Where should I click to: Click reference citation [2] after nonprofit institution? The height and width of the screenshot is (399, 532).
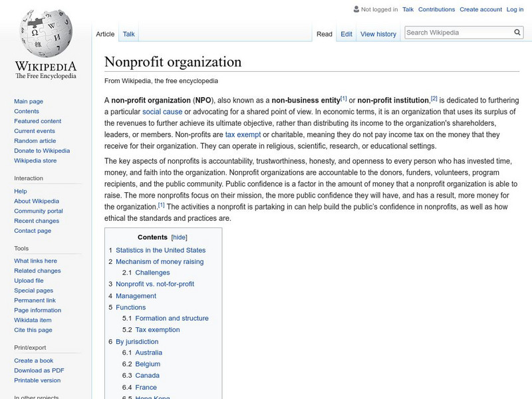[434, 96]
